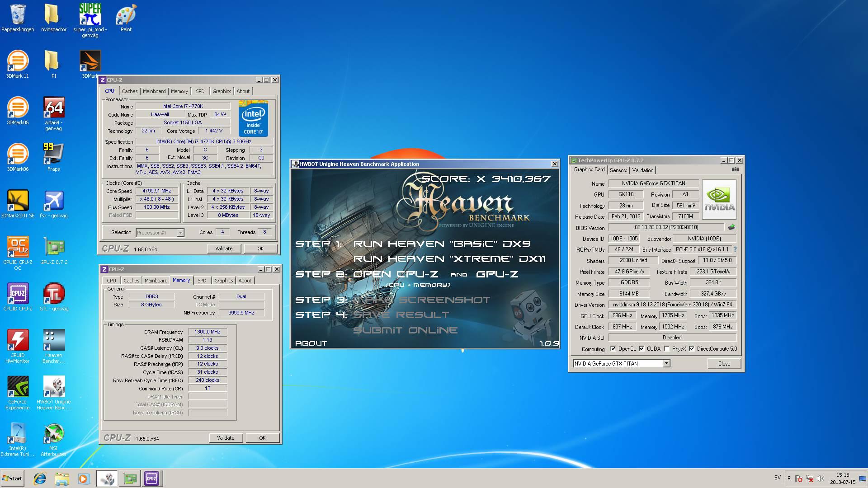The height and width of the screenshot is (488, 868).
Task: Launch 3DMark05 desktop shortcut
Action: click(18, 107)
